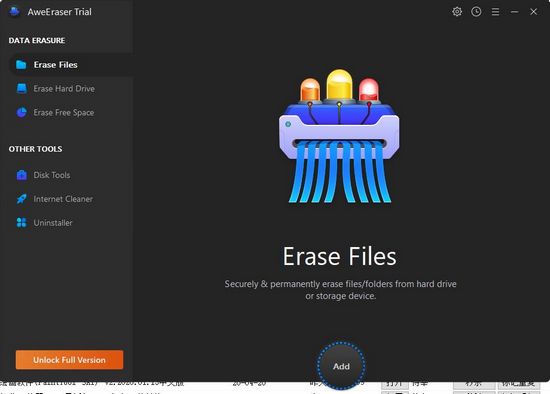Viewport: 550px width, 394px height.
Task: Select Erase Files in sidebar
Action: [71, 65]
